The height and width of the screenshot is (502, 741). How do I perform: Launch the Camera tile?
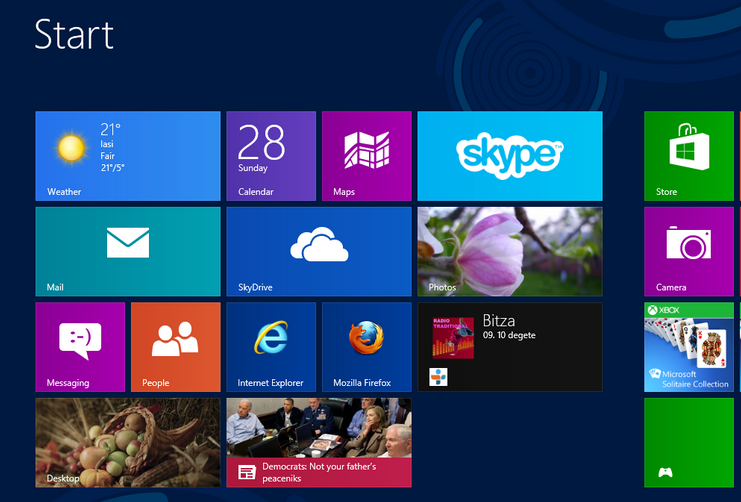pyautogui.click(x=689, y=251)
